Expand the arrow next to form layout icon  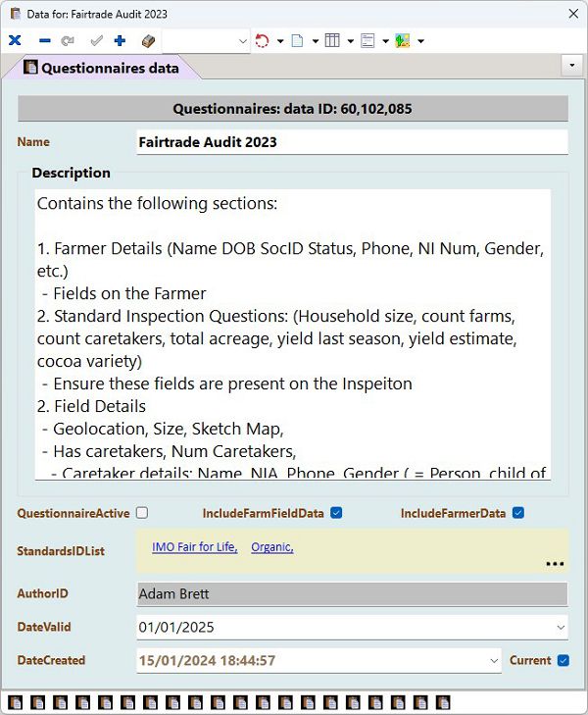[385, 41]
